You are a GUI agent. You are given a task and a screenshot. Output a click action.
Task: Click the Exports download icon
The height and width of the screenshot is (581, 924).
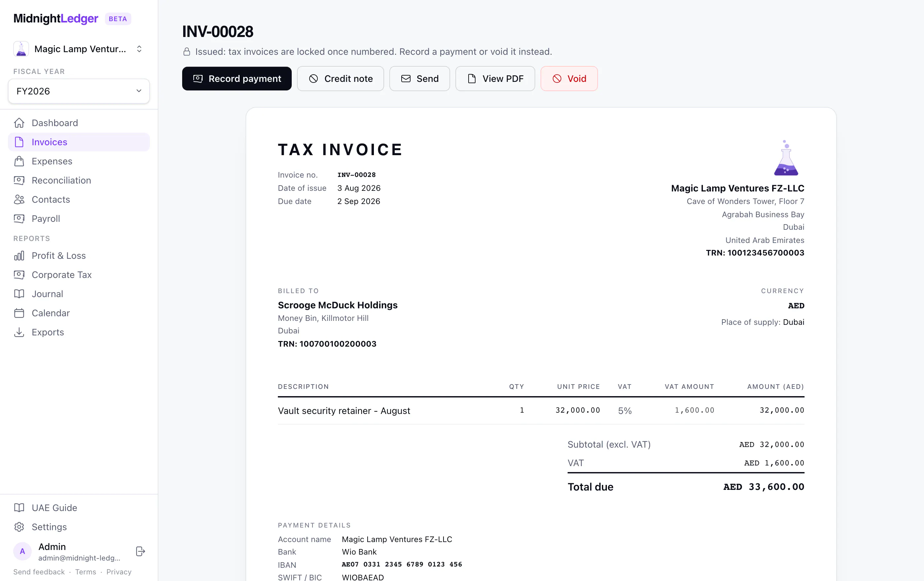[x=19, y=332]
